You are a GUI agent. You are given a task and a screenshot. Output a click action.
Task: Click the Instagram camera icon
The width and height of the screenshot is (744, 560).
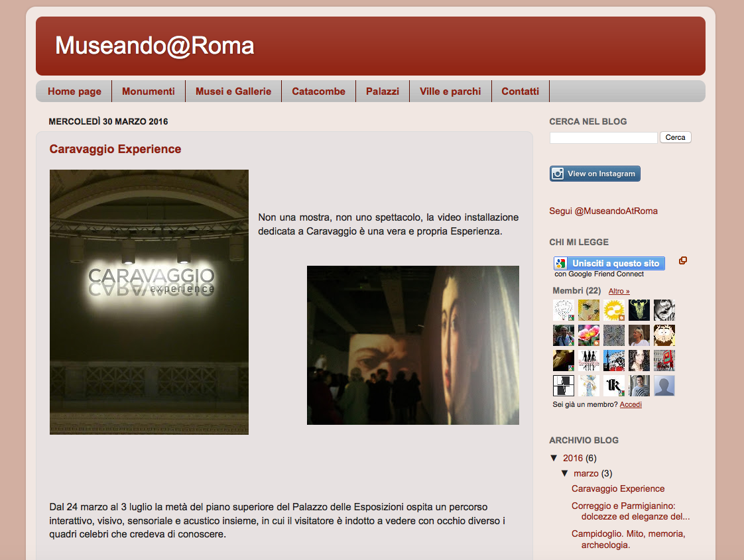558,174
